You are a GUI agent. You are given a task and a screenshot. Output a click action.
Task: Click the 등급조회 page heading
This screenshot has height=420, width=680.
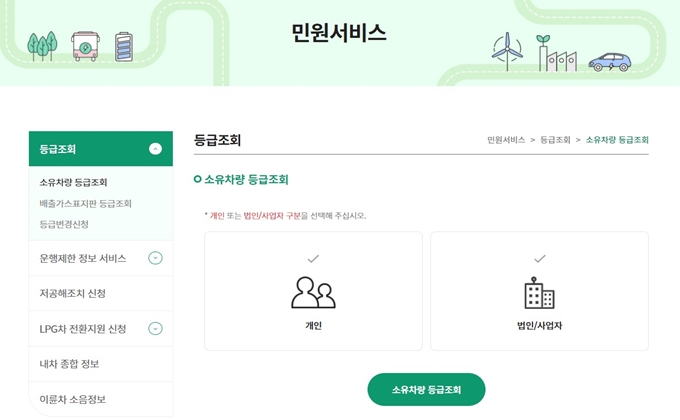pos(217,140)
